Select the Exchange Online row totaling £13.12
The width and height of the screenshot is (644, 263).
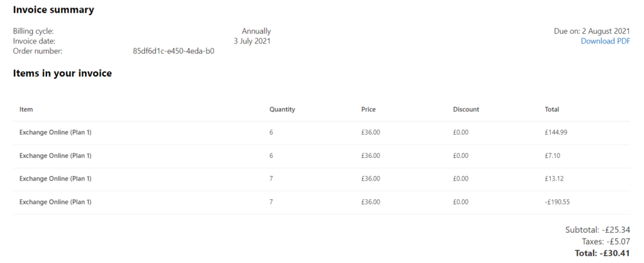[x=321, y=179]
